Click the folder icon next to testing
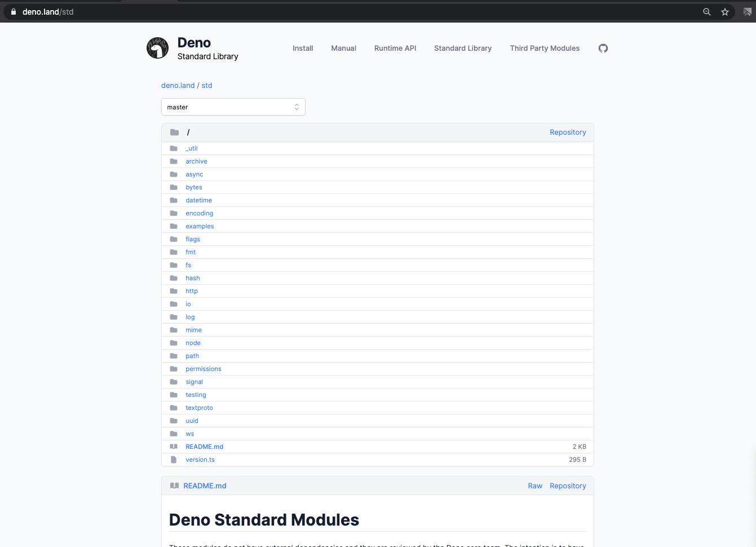 (x=174, y=395)
